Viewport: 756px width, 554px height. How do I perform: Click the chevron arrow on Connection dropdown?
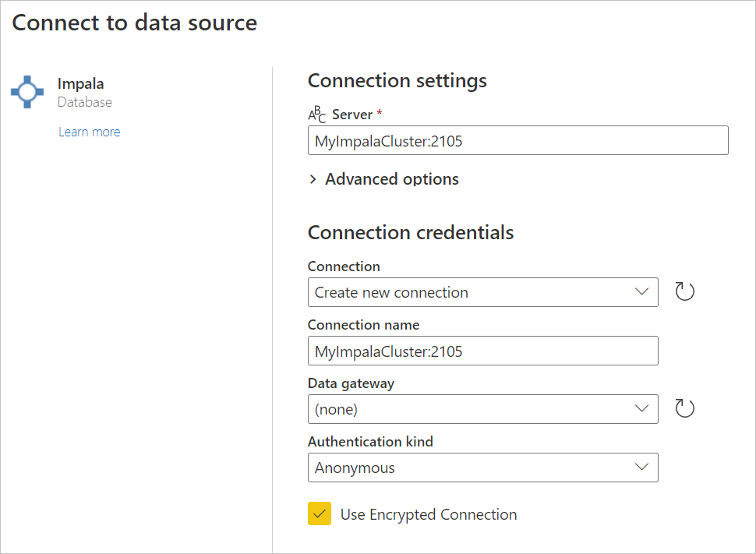(x=641, y=291)
